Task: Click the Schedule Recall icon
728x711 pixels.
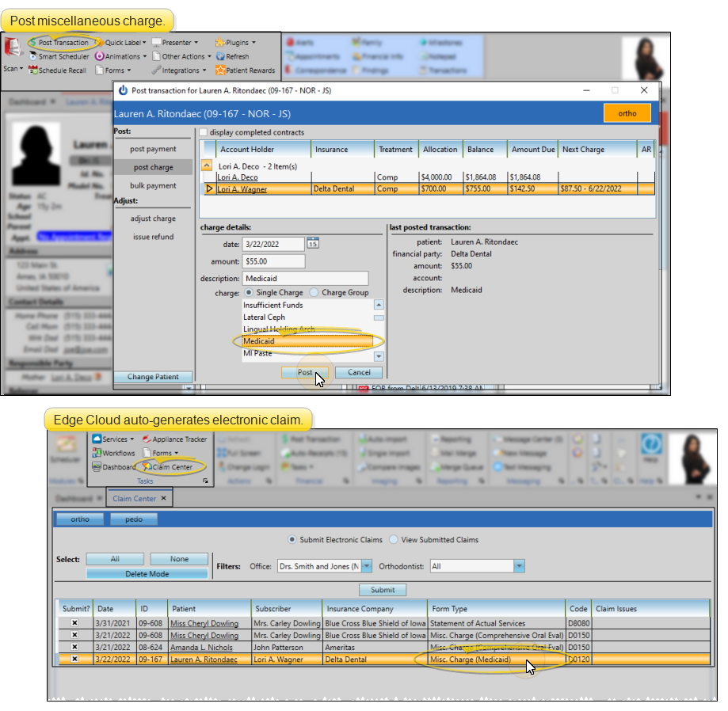Action: (33, 70)
